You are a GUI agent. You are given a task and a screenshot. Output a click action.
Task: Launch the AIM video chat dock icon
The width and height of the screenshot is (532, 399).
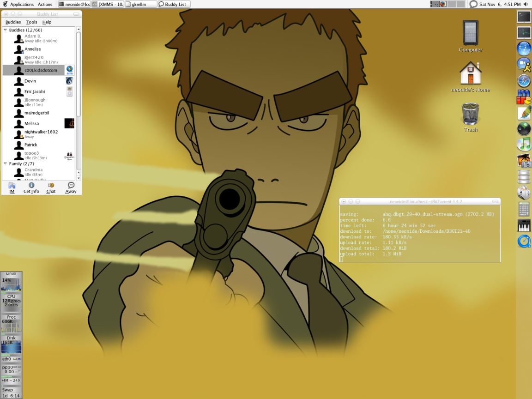coord(524,65)
